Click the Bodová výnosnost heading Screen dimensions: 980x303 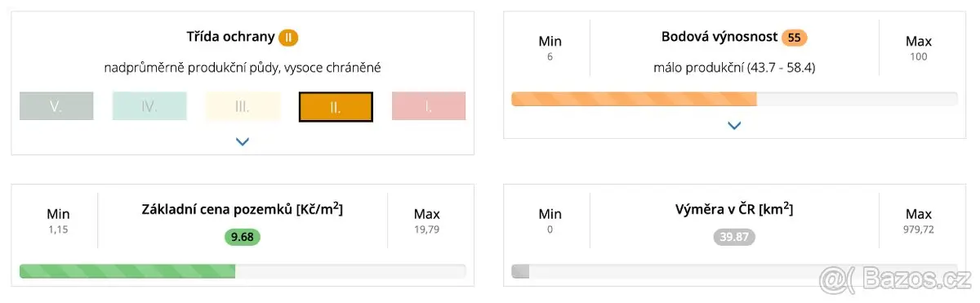tap(718, 38)
